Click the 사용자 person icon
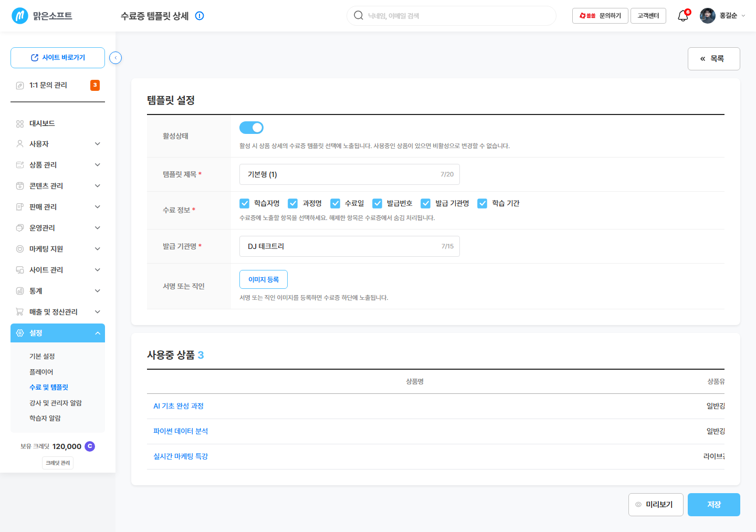Screen dimensions: 756x532 20,144
